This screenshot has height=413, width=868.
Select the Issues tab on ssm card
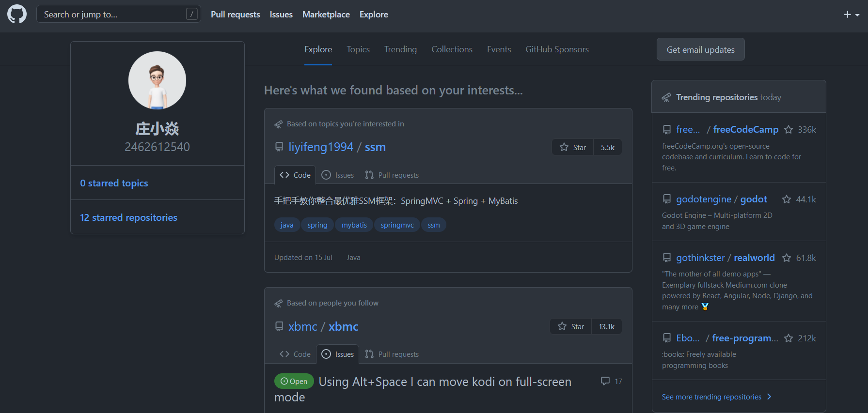click(338, 175)
